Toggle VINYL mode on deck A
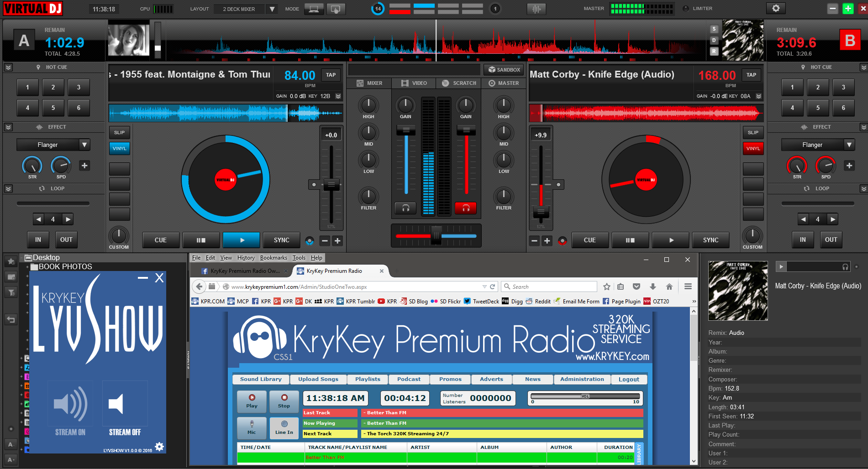This screenshot has height=469, width=868. [x=119, y=148]
